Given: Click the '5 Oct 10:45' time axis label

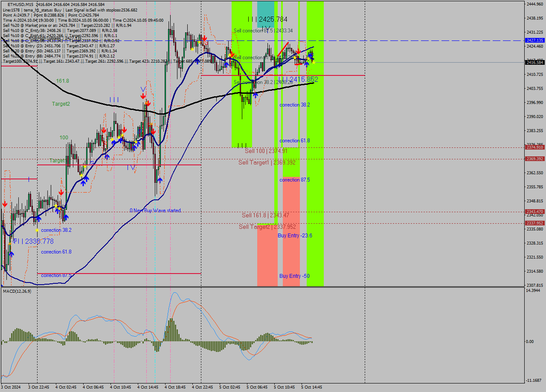Looking at the screenshot, I should click(x=285, y=387).
